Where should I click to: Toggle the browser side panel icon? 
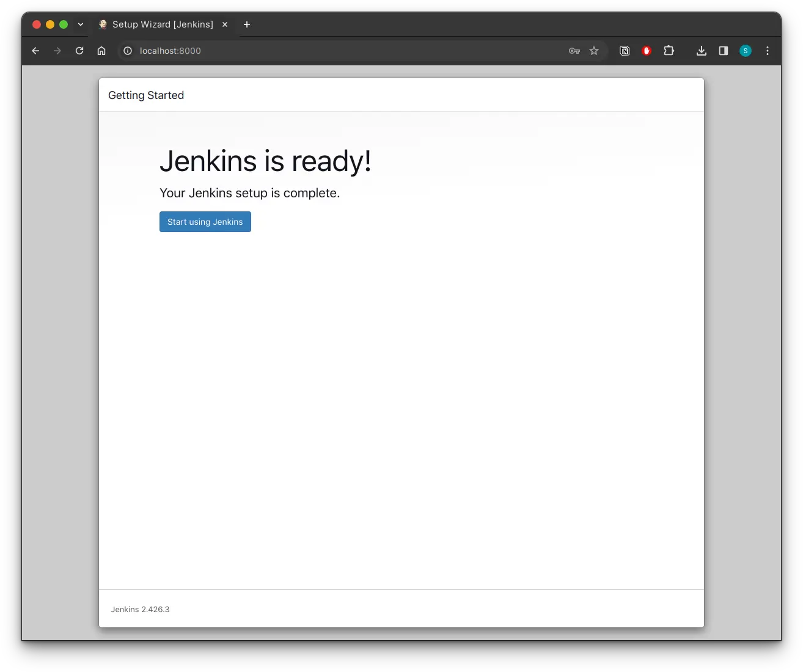click(x=724, y=51)
